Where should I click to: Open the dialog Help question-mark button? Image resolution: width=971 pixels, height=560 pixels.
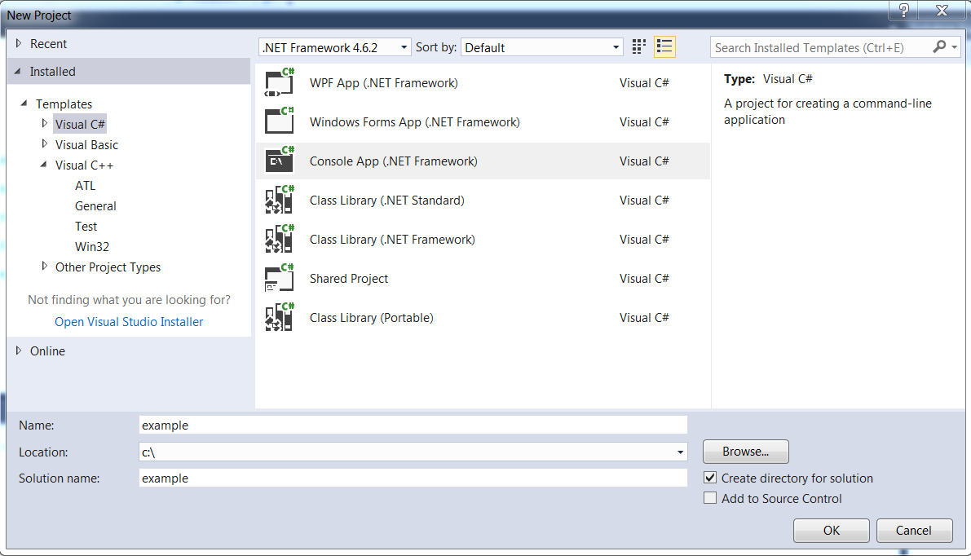(904, 11)
